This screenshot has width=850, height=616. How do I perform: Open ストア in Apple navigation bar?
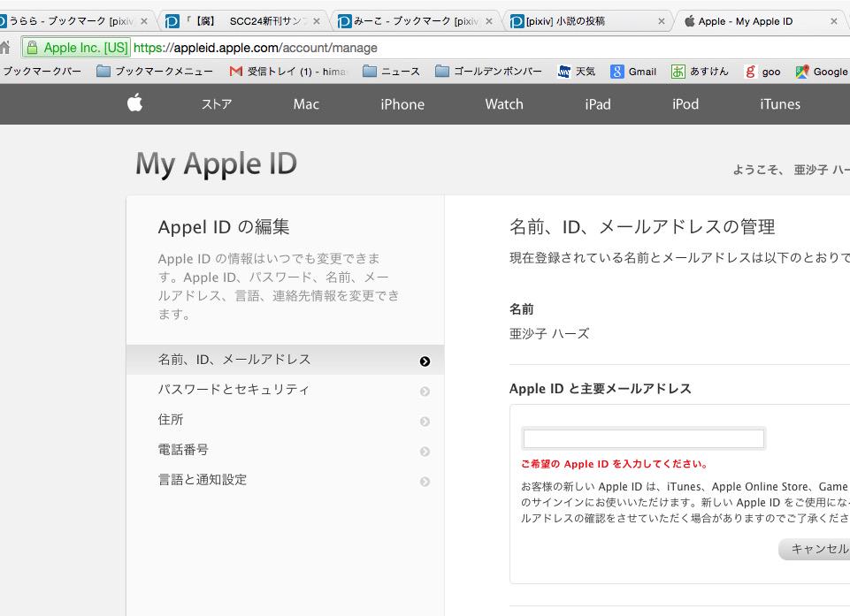(217, 104)
